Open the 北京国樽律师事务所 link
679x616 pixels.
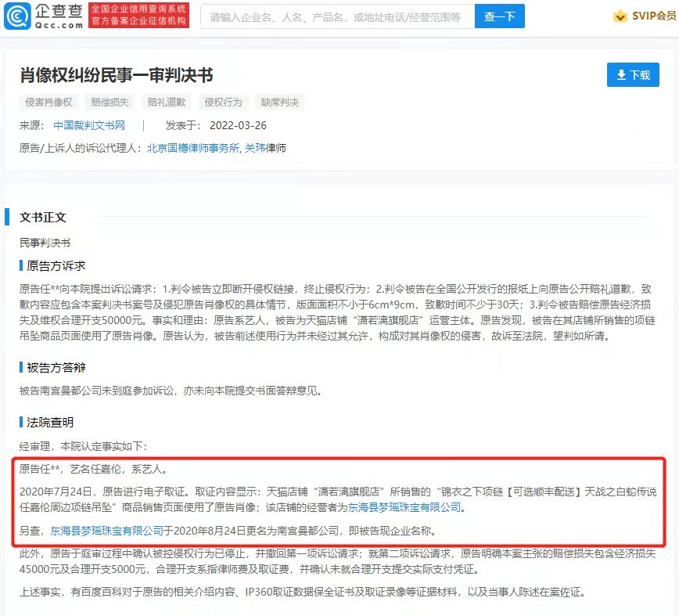(x=192, y=148)
